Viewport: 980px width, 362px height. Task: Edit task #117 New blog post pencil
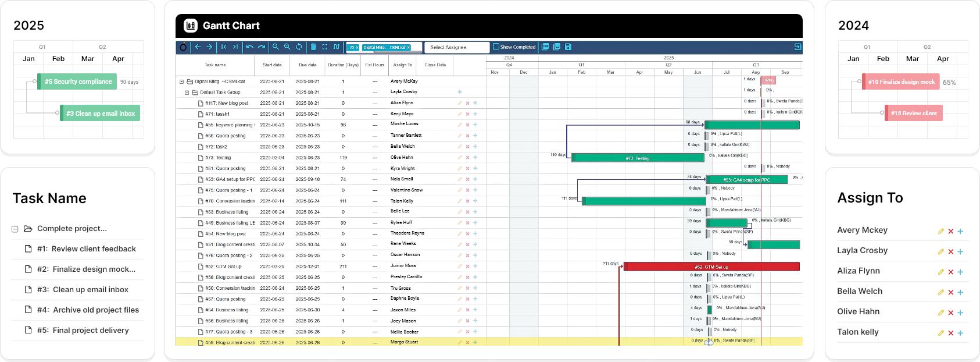[459, 103]
